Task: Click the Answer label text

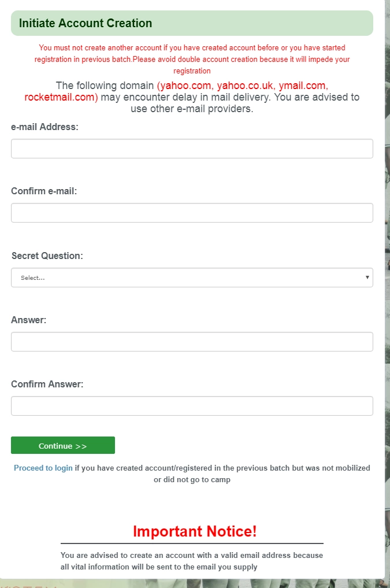Action: click(x=28, y=320)
